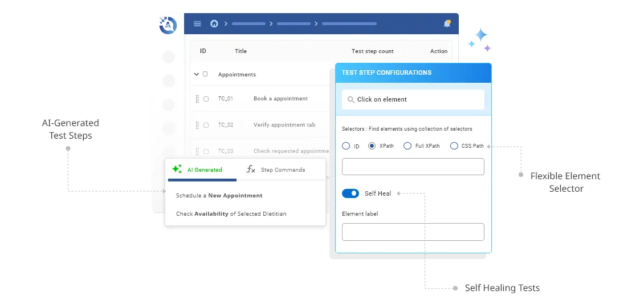Switch to the Step Commands tab
The width and height of the screenshot is (644, 307).
click(x=276, y=169)
